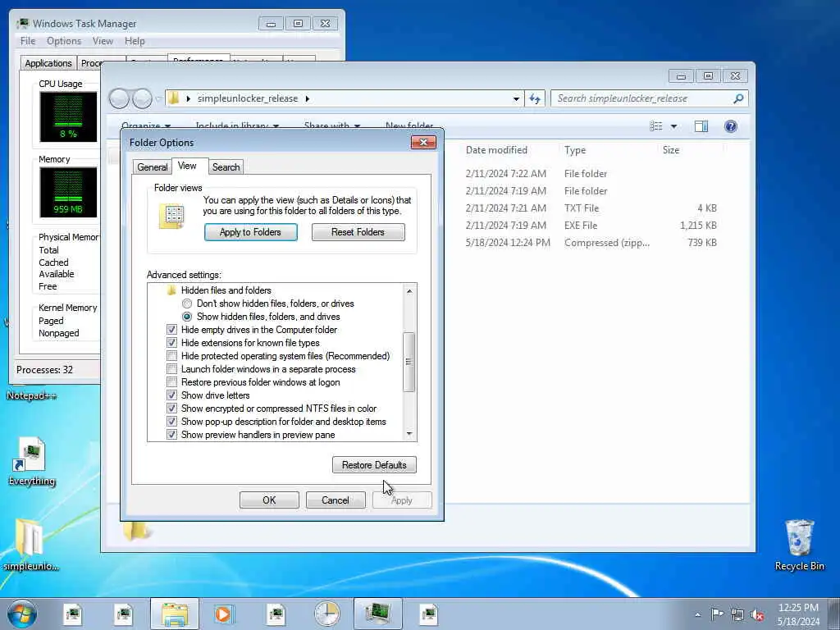Click Hidden files and folders group
This screenshot has width=840, height=630.
click(x=226, y=290)
